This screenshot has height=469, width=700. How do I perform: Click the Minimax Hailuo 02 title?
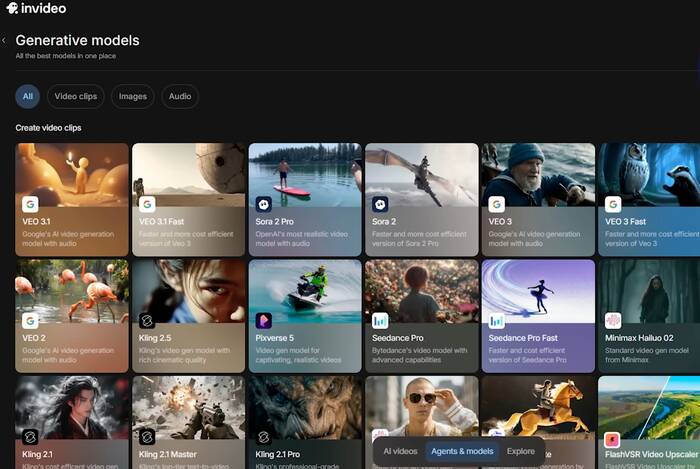coord(639,338)
